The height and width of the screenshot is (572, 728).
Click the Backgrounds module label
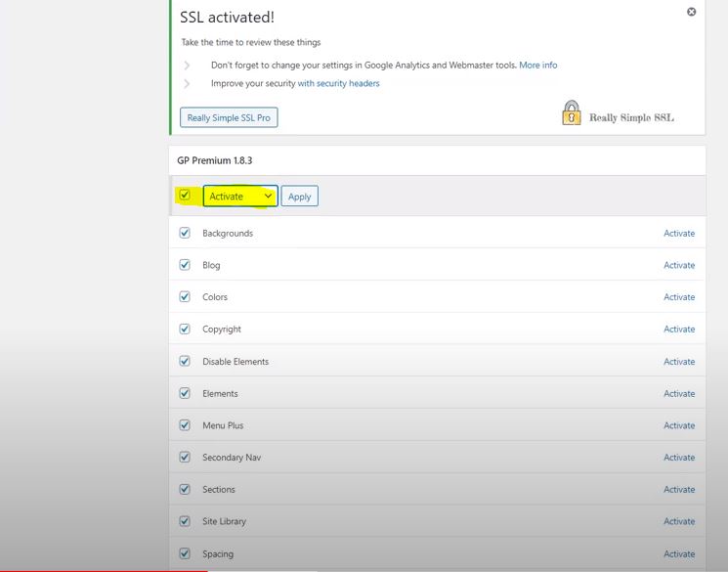coord(228,234)
